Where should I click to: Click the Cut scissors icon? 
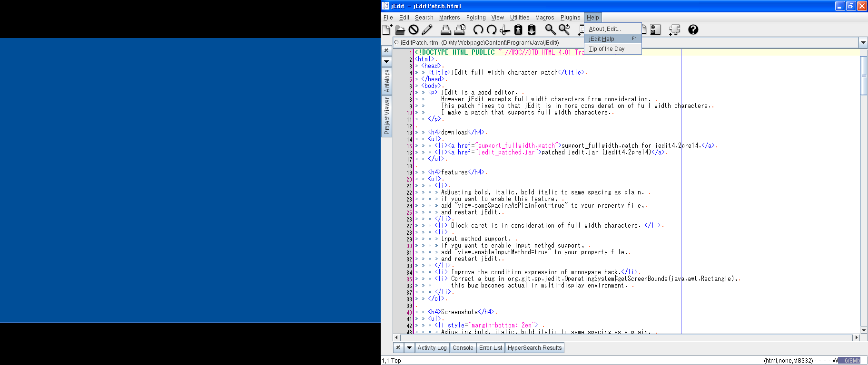pos(505,30)
